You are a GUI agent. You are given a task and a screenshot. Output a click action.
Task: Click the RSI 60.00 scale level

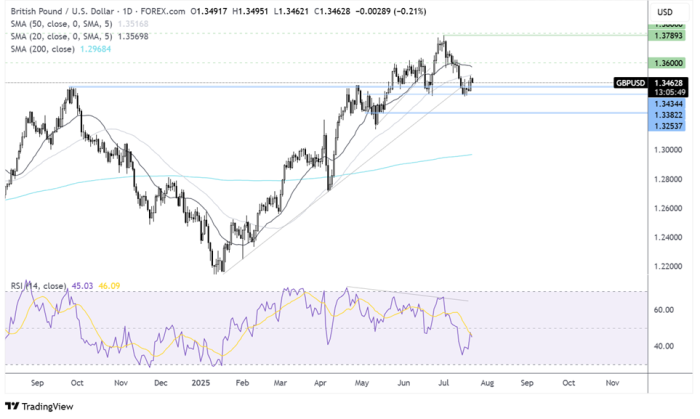[x=663, y=310]
